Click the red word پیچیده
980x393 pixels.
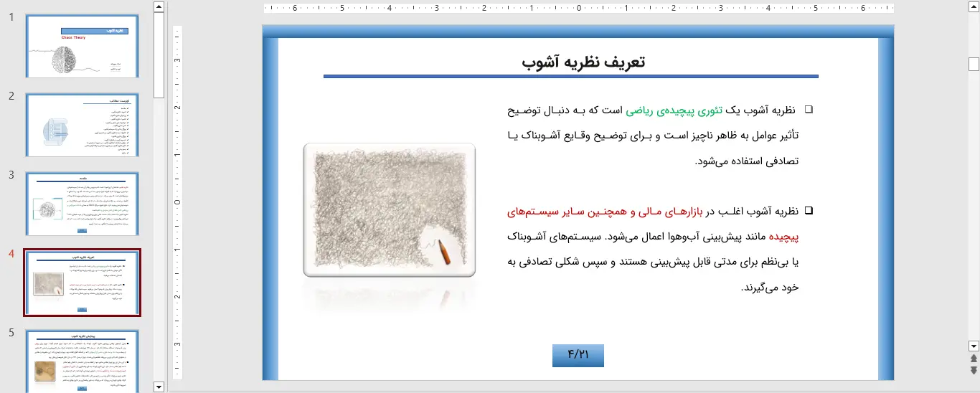click(783, 237)
